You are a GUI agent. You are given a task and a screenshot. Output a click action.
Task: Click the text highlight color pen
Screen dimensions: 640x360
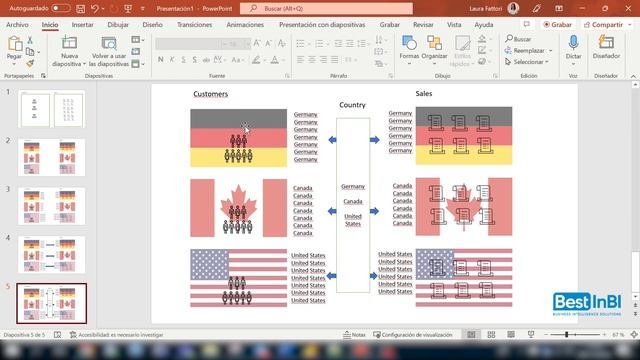(x=256, y=60)
